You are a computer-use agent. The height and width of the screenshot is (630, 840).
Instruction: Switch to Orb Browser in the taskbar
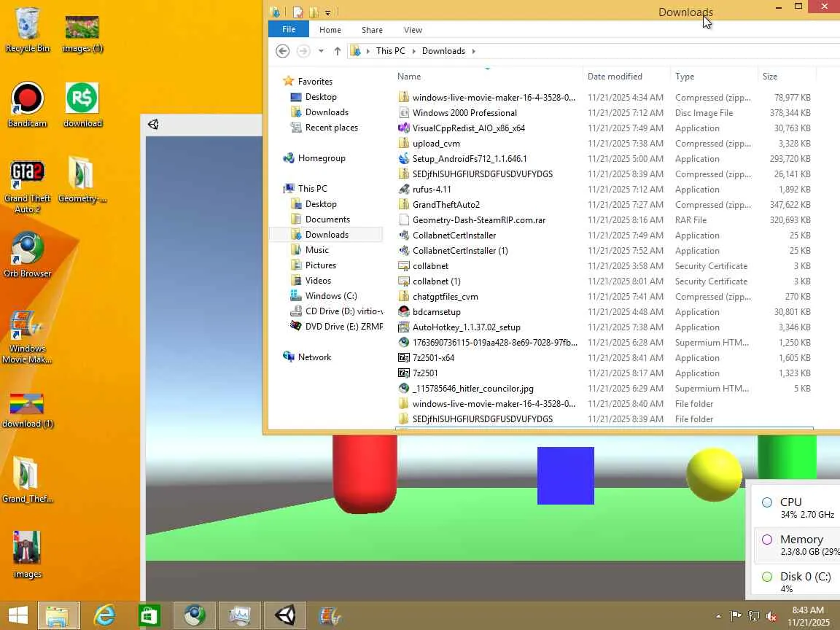click(195, 615)
